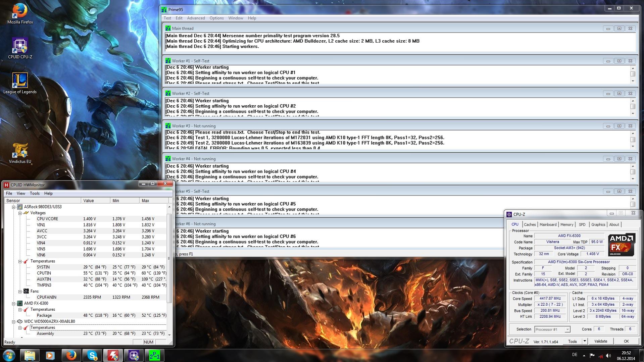Switch to Firefox on the taskbar

tap(71, 355)
